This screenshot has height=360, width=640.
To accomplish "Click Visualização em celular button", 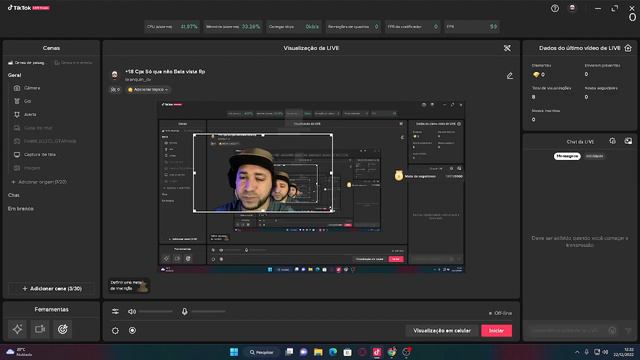I will click(x=442, y=331).
